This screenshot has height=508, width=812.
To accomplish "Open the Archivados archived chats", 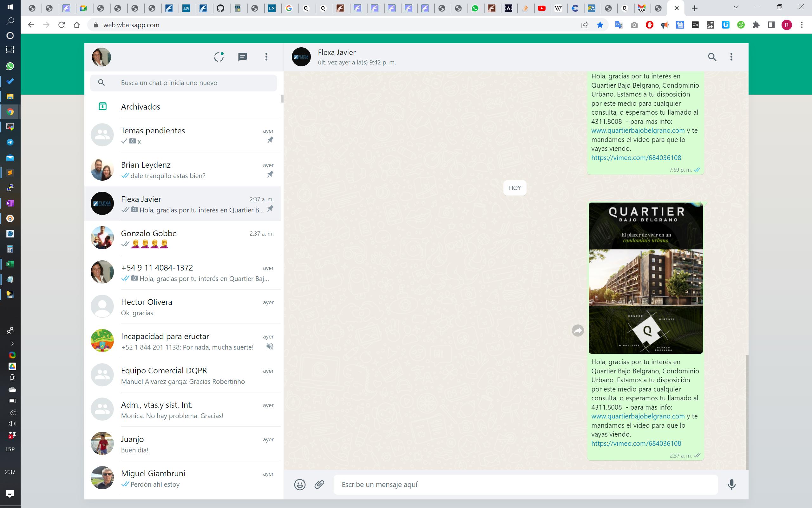I will tap(182, 106).
